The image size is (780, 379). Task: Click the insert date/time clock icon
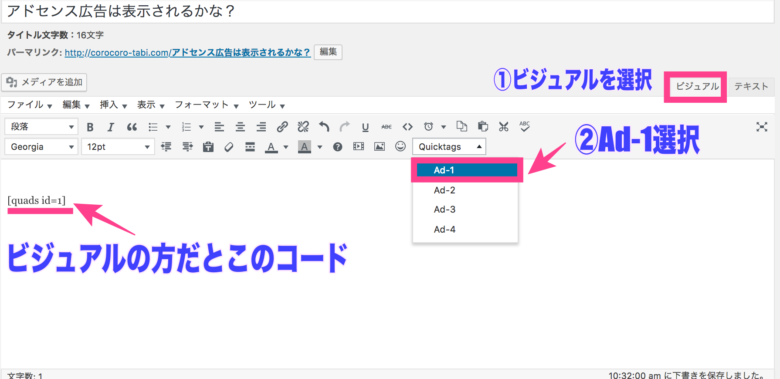pyautogui.click(x=428, y=127)
